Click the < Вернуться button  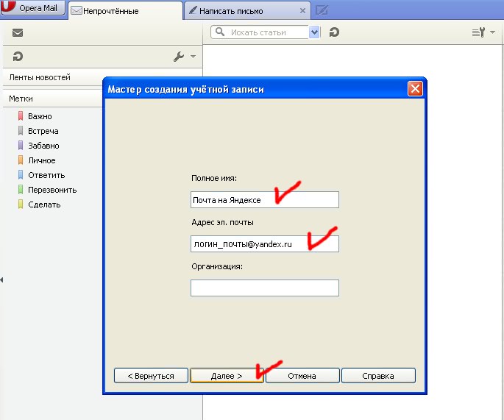pos(151,376)
